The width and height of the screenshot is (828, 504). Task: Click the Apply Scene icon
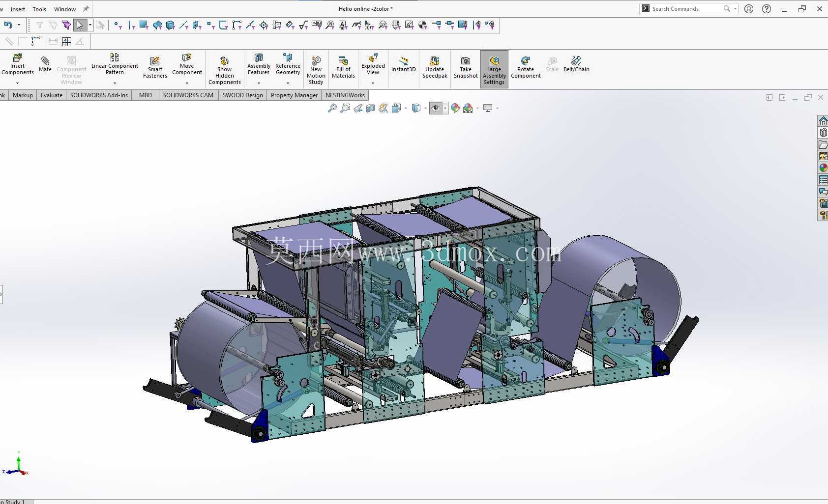[x=468, y=108]
